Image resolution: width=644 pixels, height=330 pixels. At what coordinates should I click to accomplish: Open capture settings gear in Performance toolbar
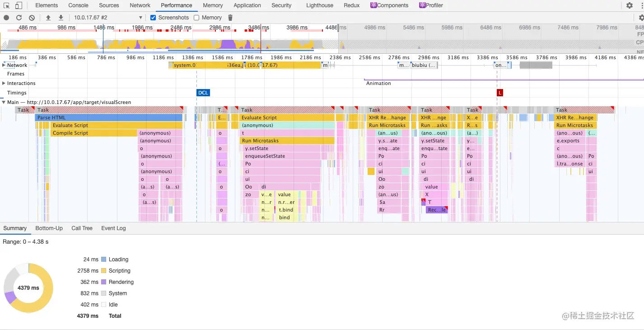(x=641, y=18)
